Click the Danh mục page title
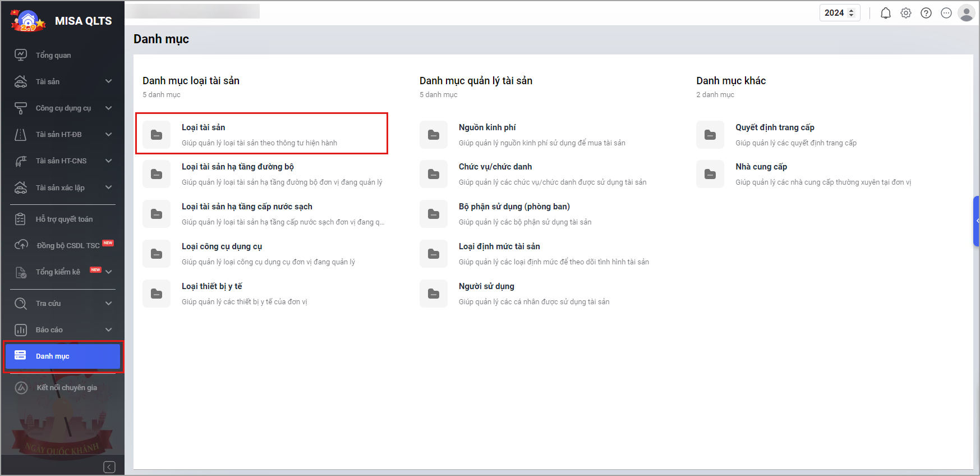 pyautogui.click(x=161, y=39)
